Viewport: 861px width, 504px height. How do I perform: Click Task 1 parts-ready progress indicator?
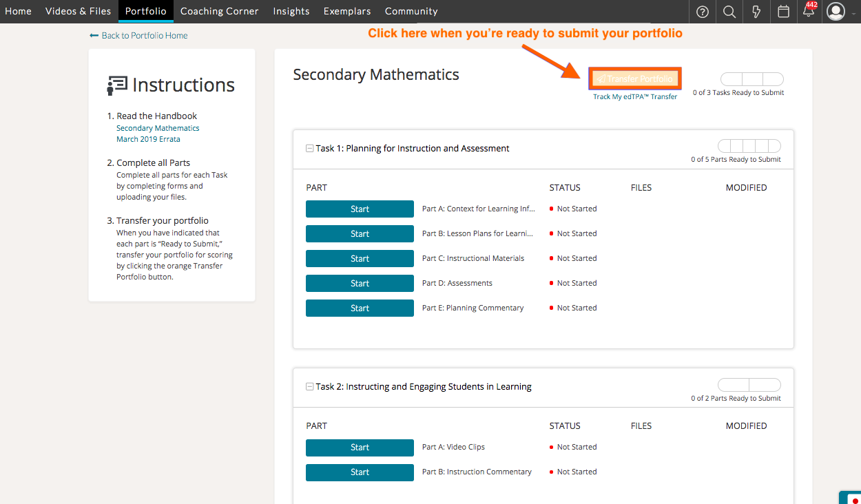(749, 146)
